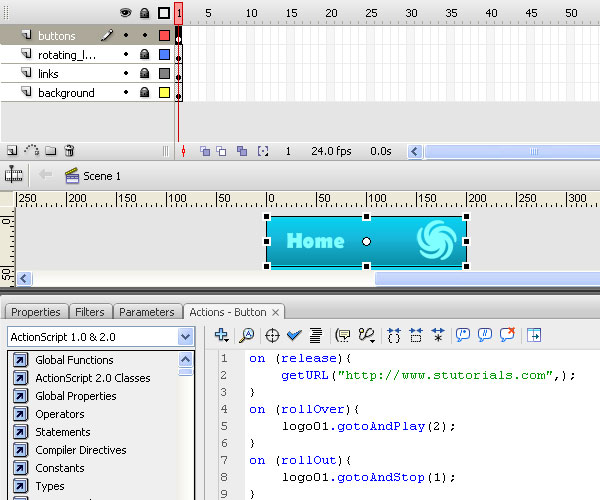This screenshot has width=600, height=500.
Task: Click the Scene 1 clapperboard icon
Action: pos(72,175)
